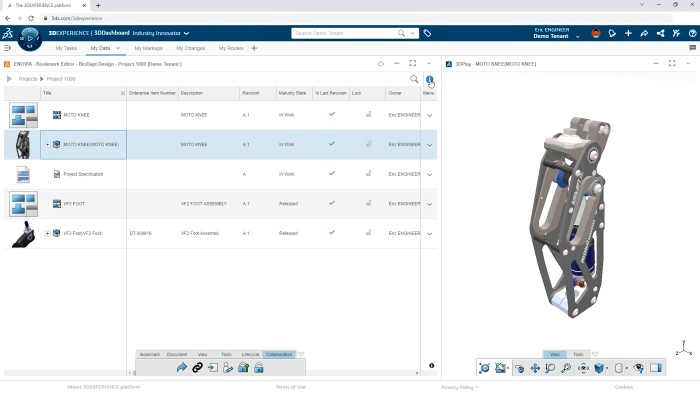Image resolution: width=700 pixels, height=393 pixels.
Task: Open the help question mark icon
Action: point(692,33)
